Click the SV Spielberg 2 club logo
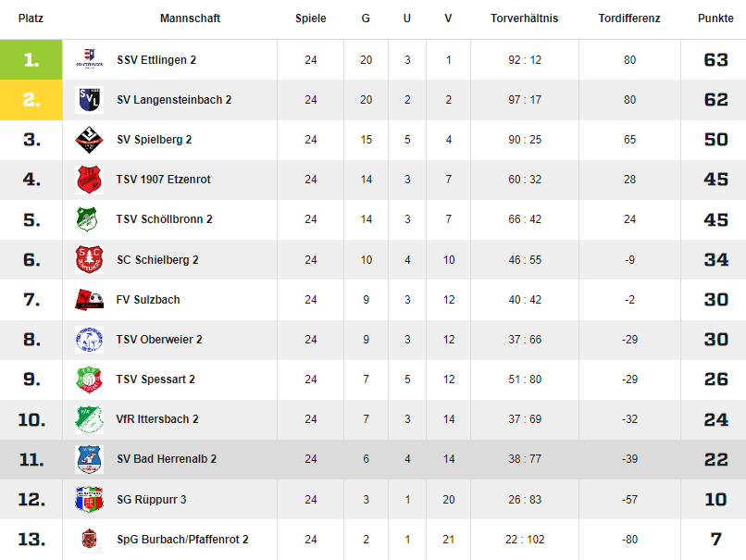 tap(89, 140)
